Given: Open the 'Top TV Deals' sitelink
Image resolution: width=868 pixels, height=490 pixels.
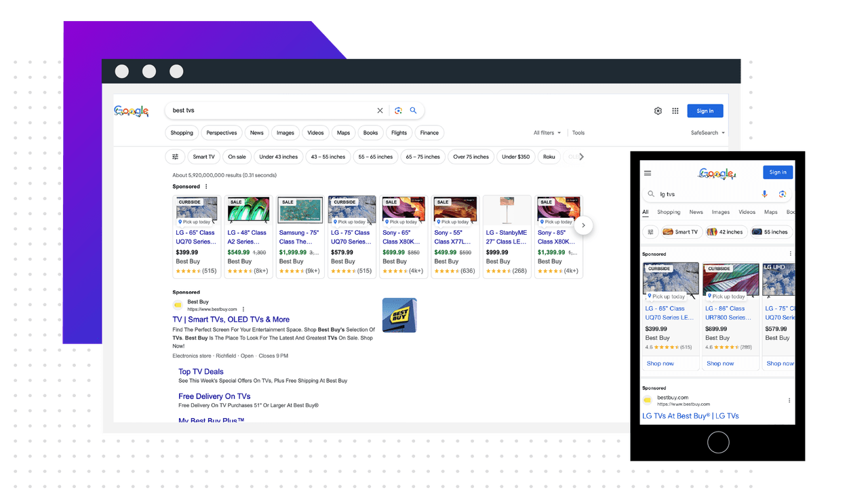Looking at the screenshot, I should pos(201,372).
